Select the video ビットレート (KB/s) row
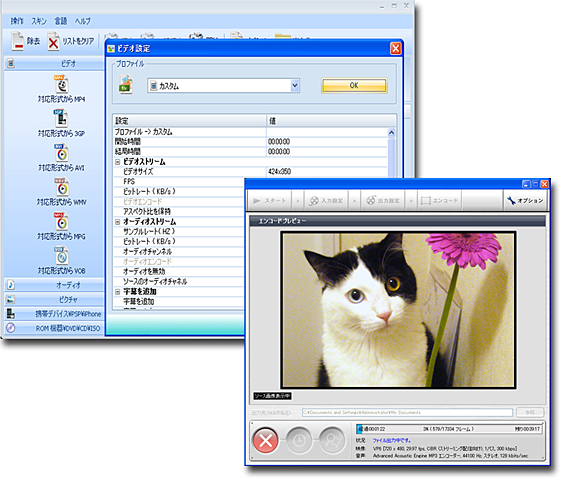This screenshot has height=480, width=565. click(179, 192)
